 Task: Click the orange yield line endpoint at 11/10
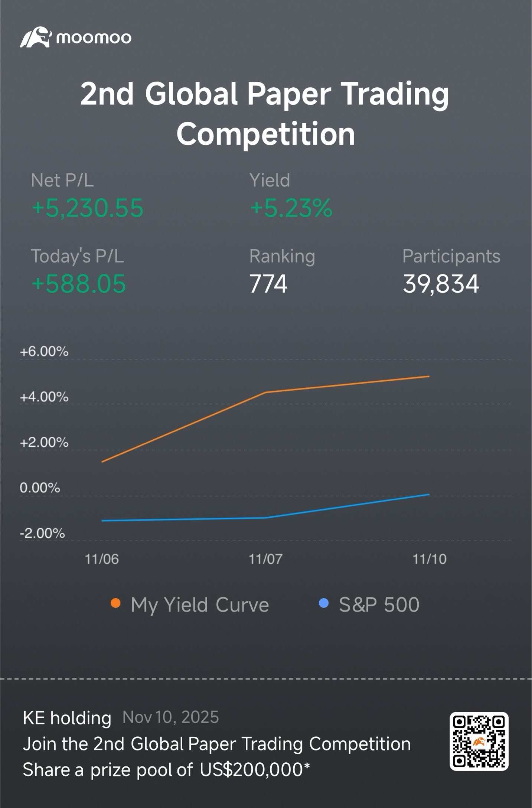pyautogui.click(x=429, y=377)
